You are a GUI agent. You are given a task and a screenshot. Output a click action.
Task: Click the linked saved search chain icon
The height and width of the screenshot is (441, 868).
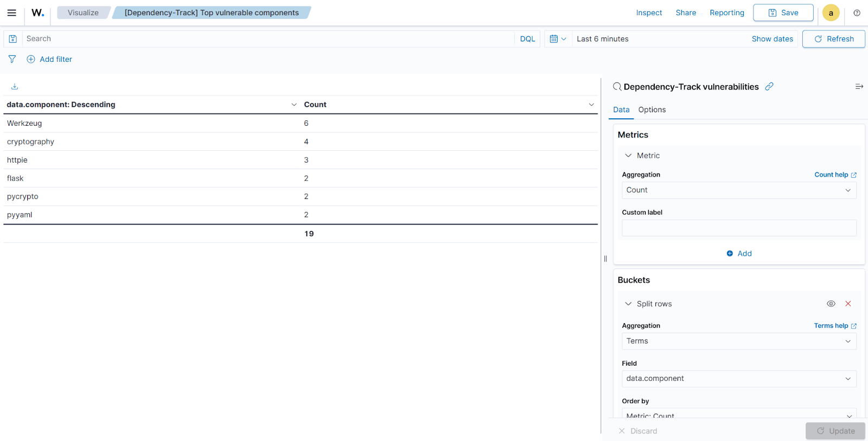coord(769,86)
